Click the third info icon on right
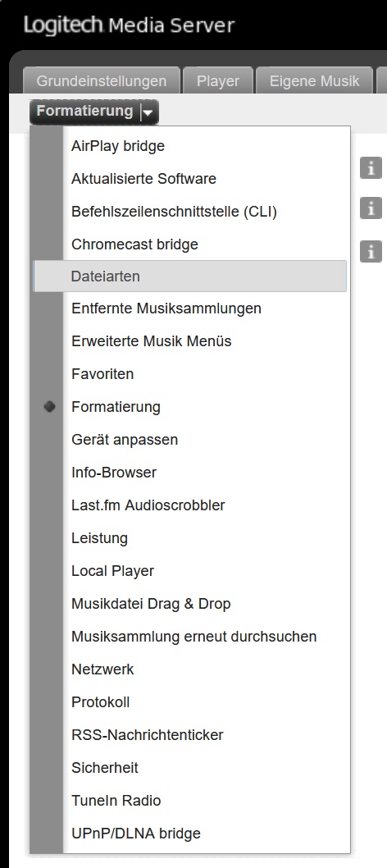 371,251
